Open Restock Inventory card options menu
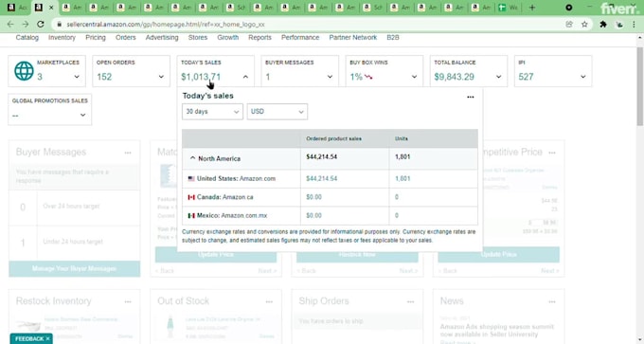Image resolution: width=644 pixels, height=344 pixels. pyautogui.click(x=128, y=301)
